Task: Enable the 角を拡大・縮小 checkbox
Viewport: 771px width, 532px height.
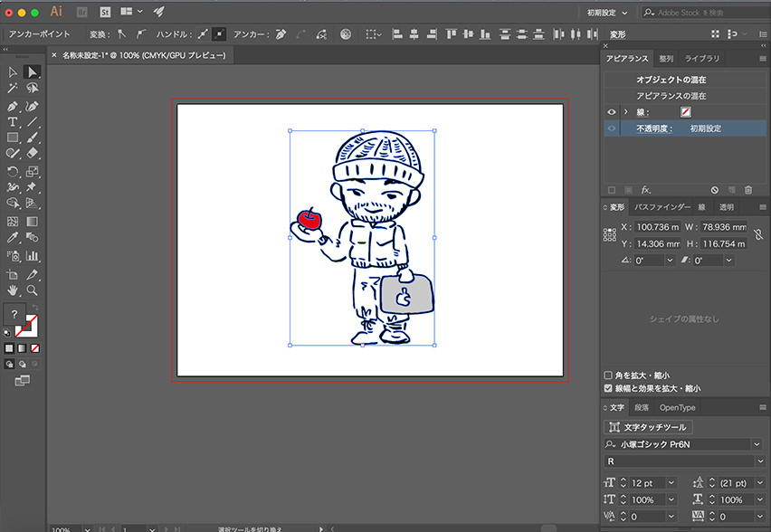Action: [608, 375]
